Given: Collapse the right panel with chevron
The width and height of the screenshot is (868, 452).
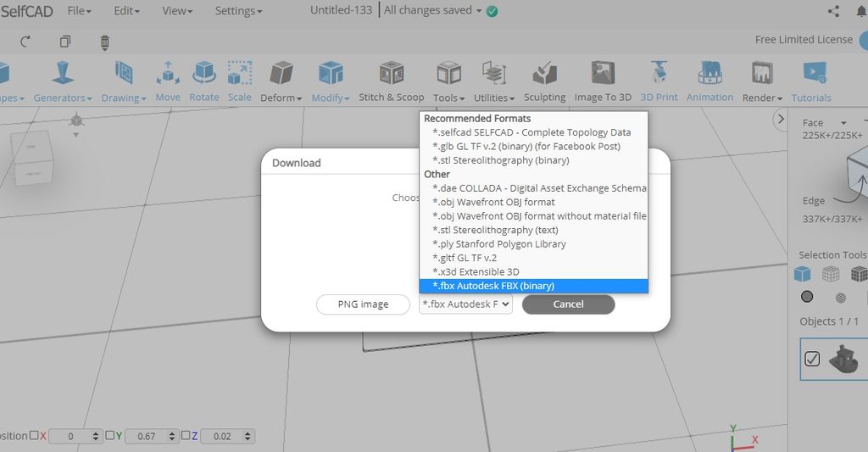Looking at the screenshot, I should pyautogui.click(x=781, y=119).
